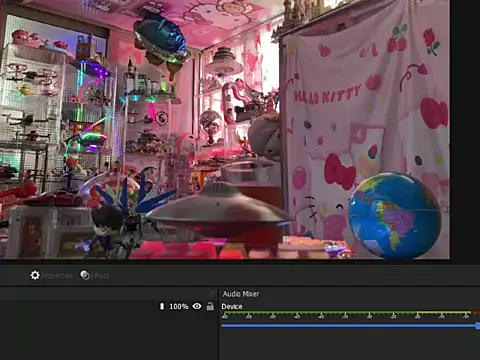Screen dimensions: 480x360
Task: Select the Device audio source label
Action: (232, 306)
